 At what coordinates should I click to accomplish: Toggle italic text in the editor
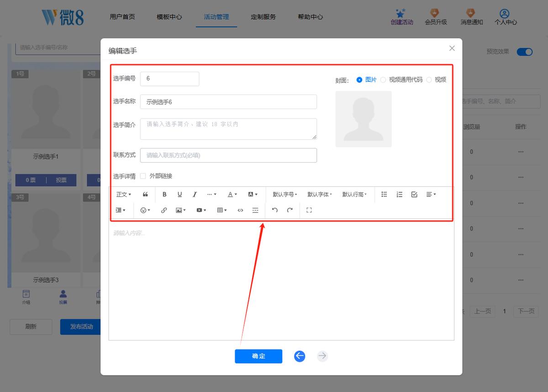195,194
